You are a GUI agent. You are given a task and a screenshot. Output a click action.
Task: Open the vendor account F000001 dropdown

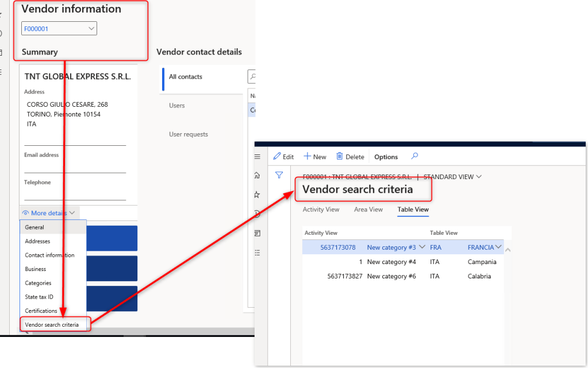click(x=91, y=28)
